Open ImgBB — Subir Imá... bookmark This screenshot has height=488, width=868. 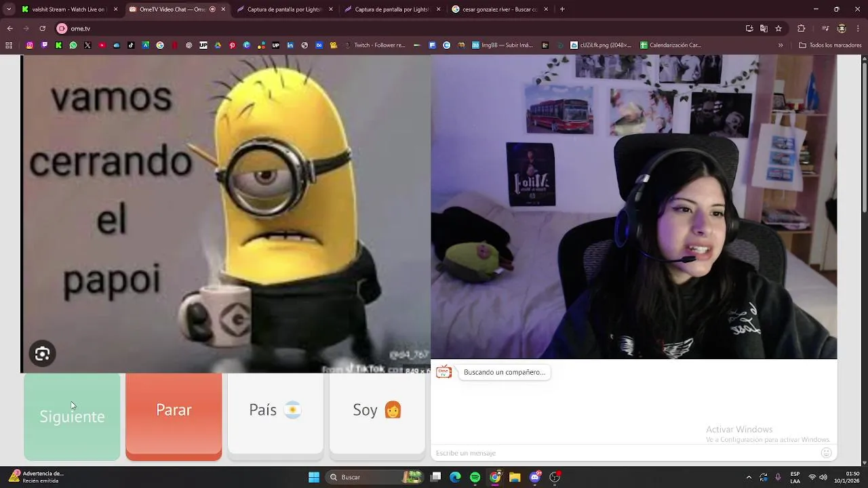[502, 45]
